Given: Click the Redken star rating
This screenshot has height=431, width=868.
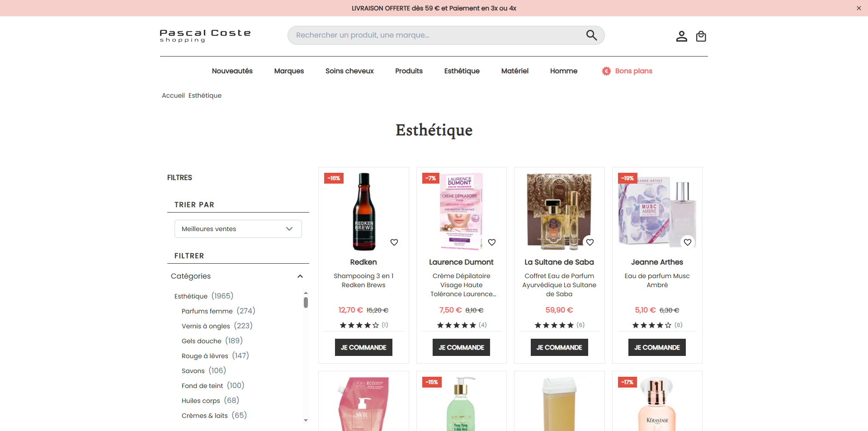Looking at the screenshot, I should [359, 325].
